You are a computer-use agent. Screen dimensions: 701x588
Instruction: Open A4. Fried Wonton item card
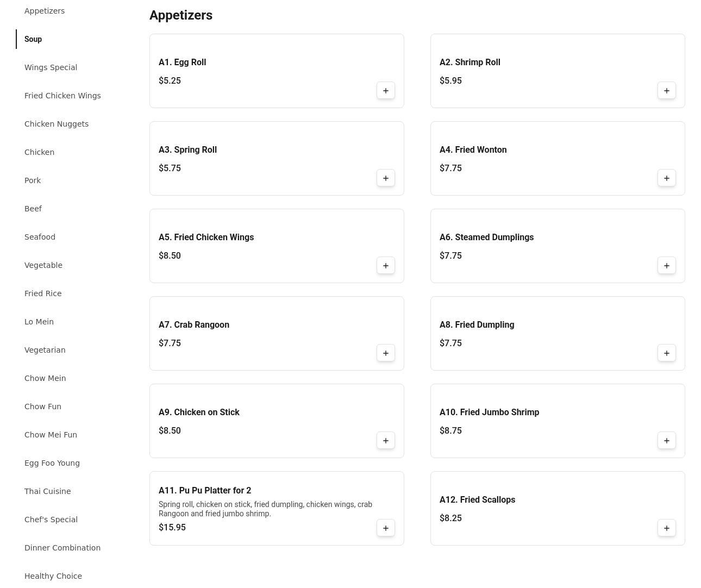pyautogui.click(x=558, y=159)
